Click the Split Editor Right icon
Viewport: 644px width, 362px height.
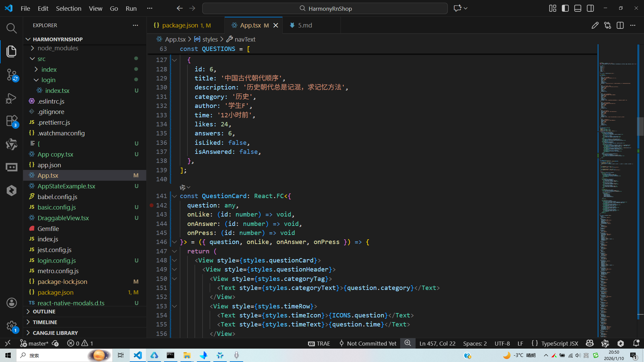[620, 25]
